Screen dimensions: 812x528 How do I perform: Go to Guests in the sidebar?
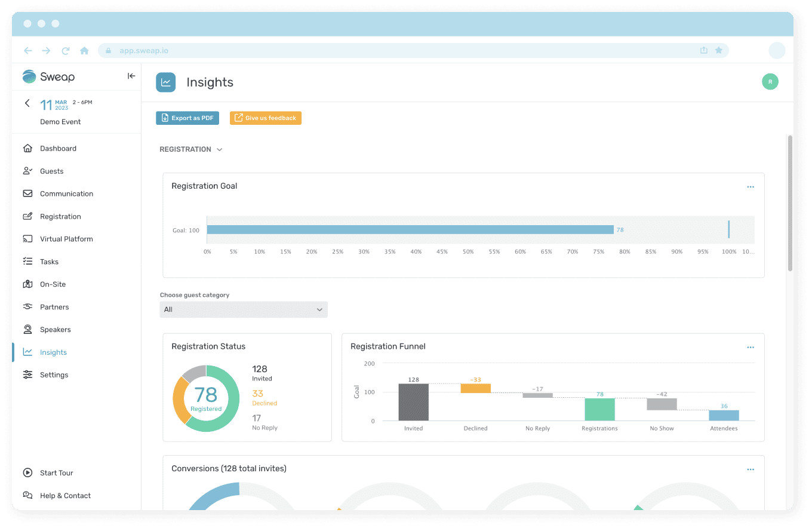pyautogui.click(x=51, y=171)
